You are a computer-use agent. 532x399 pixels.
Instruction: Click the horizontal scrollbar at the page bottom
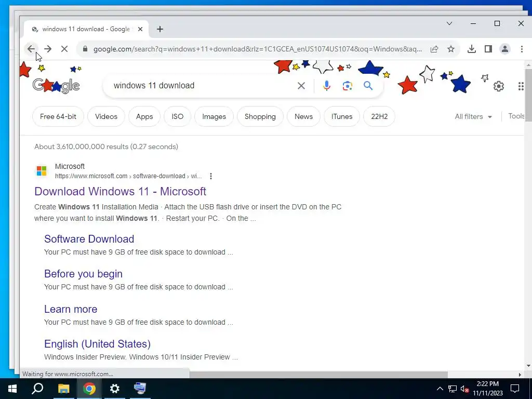(x=318, y=375)
